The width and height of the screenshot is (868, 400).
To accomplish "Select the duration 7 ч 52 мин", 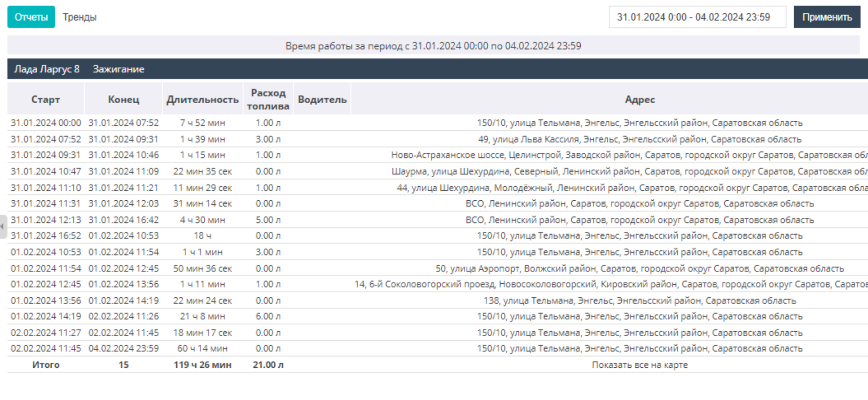I will [203, 123].
